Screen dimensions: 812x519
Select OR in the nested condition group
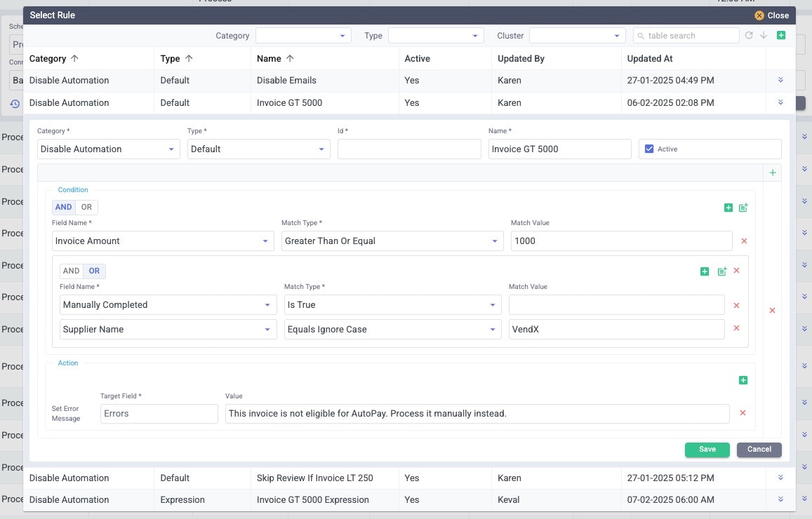coord(94,271)
